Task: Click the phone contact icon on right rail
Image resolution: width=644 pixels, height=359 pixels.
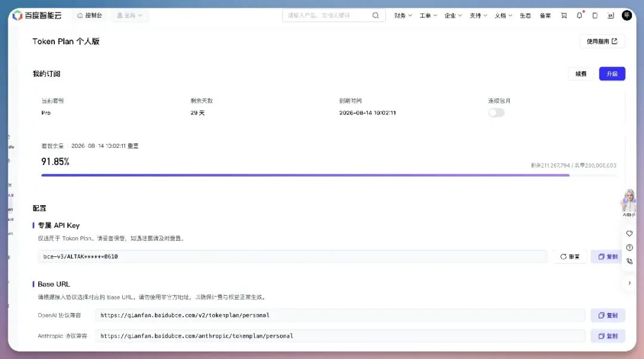Action: [629, 261]
